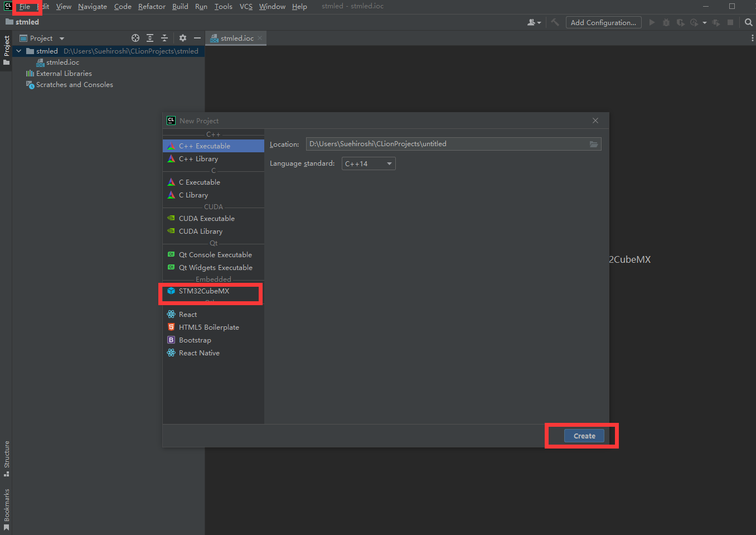Select C Executable project type
Viewport: 756px width, 535px height.
coord(214,182)
